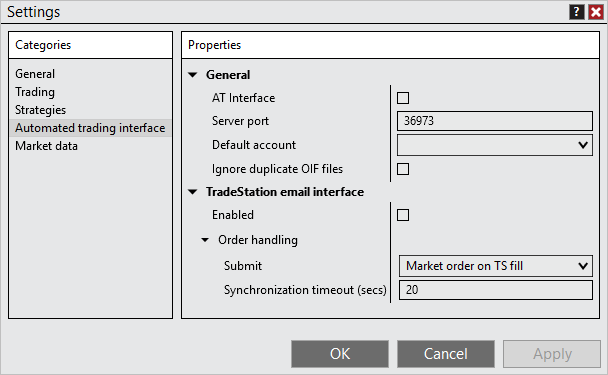Image resolution: width=608 pixels, height=375 pixels.
Task: Check the TradeStation Enabled checkbox
Action: [403, 215]
